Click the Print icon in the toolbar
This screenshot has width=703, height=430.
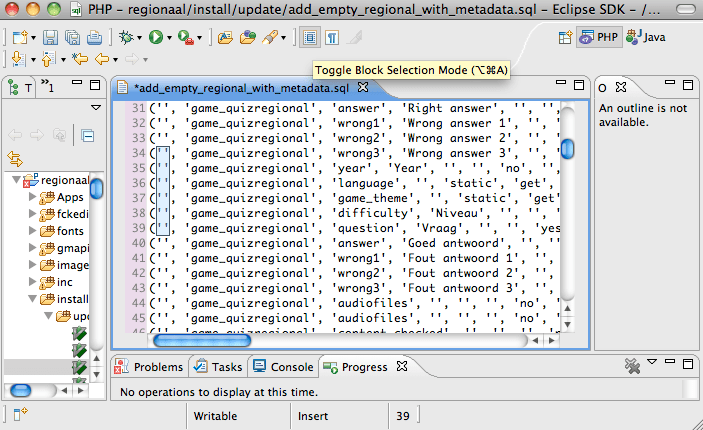tap(94, 38)
